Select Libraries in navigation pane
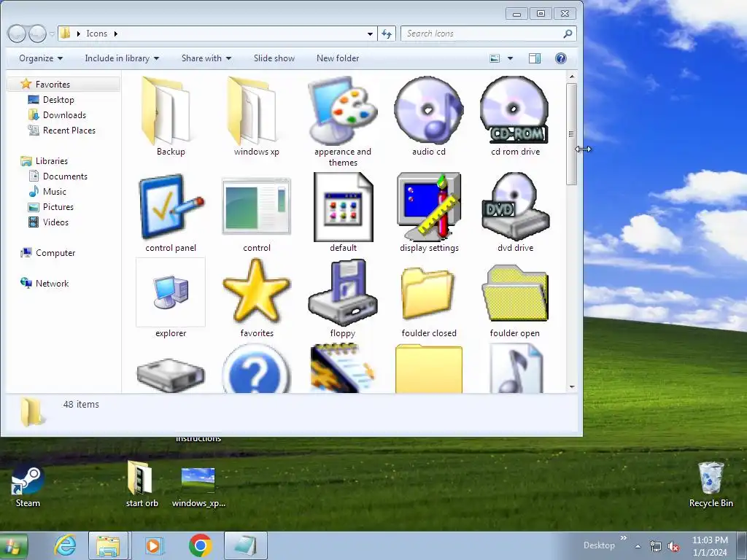Screen dimensions: 747x560 [52, 161]
